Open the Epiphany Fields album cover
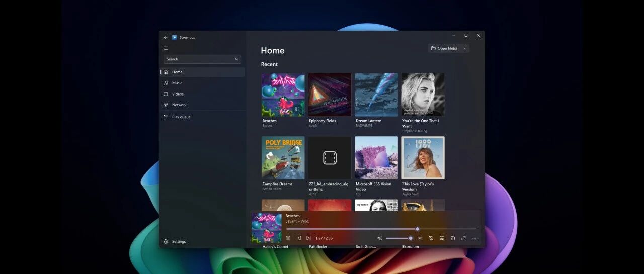This screenshot has height=274, width=644. pos(330,95)
